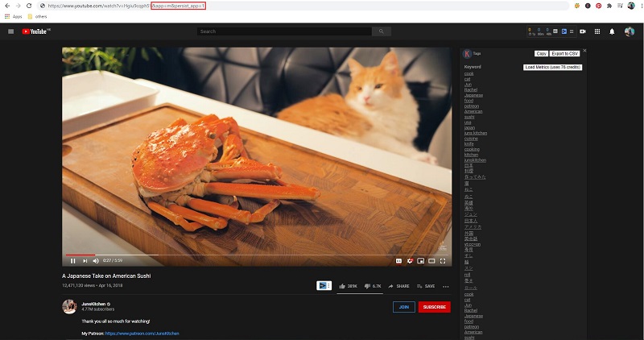The height and width of the screenshot is (340, 644).
Task: Join the JunsKitchen channel membership
Action: click(403, 307)
